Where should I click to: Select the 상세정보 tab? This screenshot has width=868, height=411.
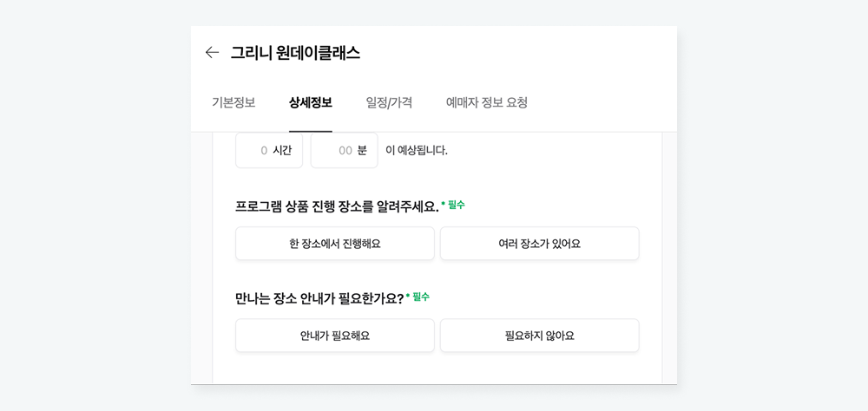tap(311, 103)
